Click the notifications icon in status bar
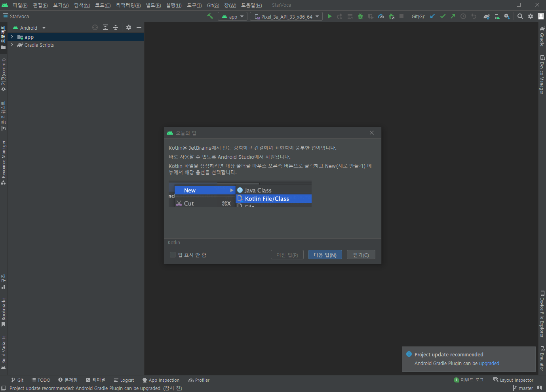The image size is (546, 392). click(540, 388)
